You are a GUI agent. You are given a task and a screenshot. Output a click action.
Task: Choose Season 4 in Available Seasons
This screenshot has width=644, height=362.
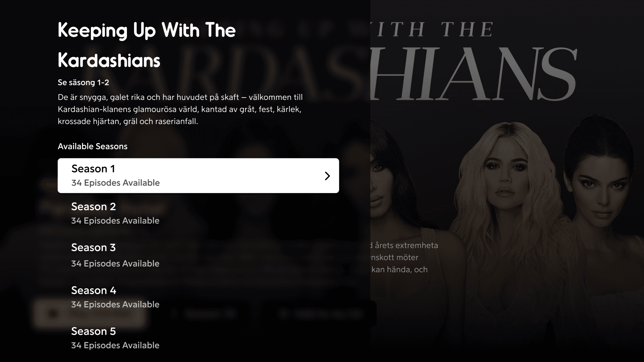point(198,297)
